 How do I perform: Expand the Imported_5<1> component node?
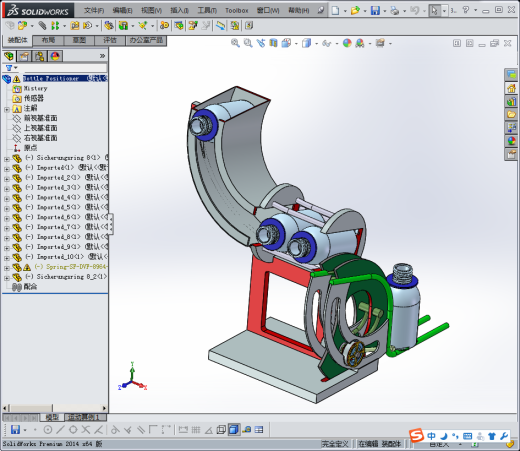[x=7, y=209]
